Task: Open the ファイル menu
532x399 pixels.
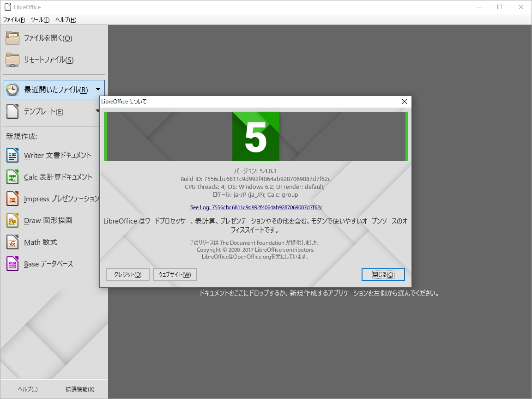Action: coord(12,19)
